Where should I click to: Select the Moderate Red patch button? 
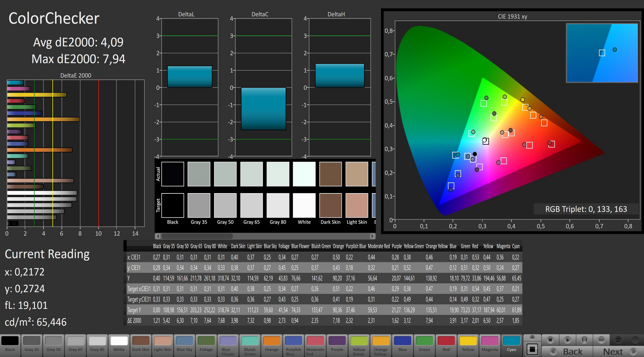315,345
